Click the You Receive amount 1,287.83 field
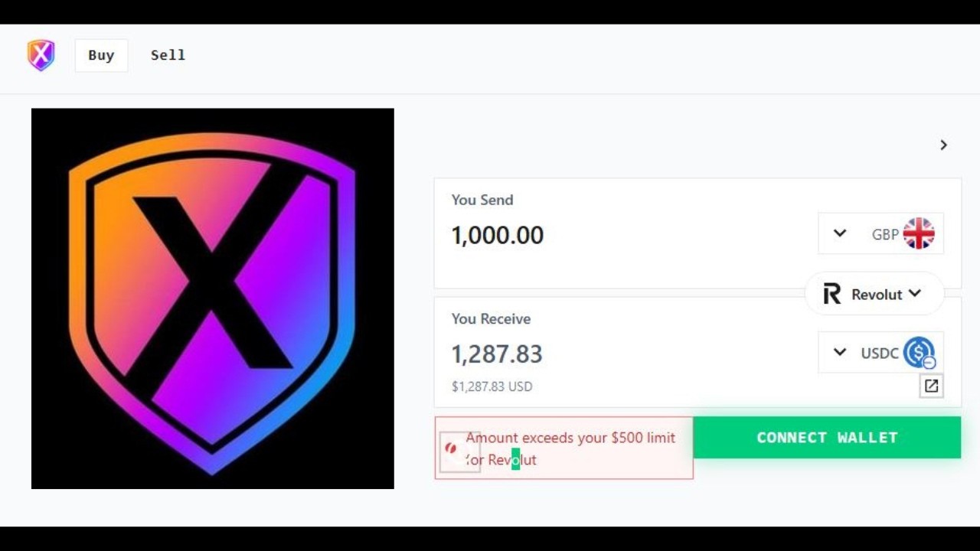The image size is (980, 551). pyautogui.click(x=497, y=354)
